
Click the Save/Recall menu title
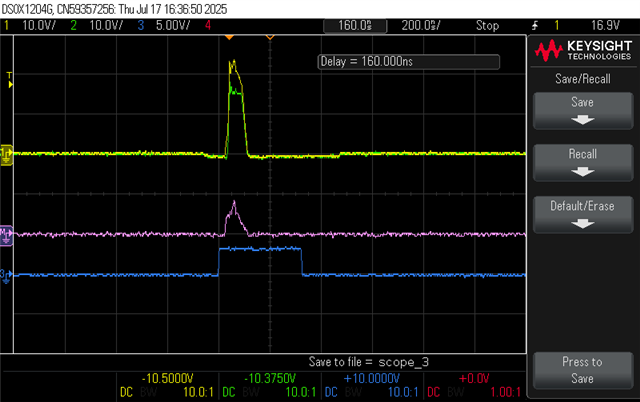[583, 78]
